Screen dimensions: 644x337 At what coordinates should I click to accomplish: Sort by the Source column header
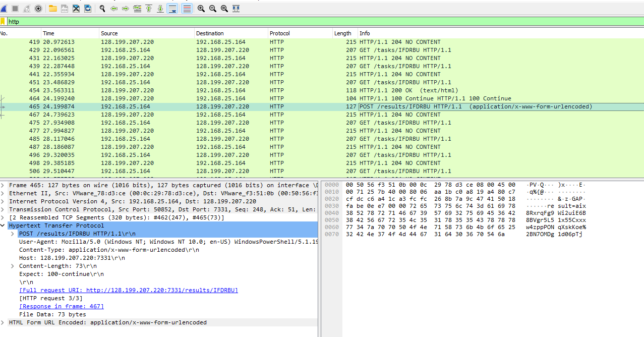(x=147, y=33)
